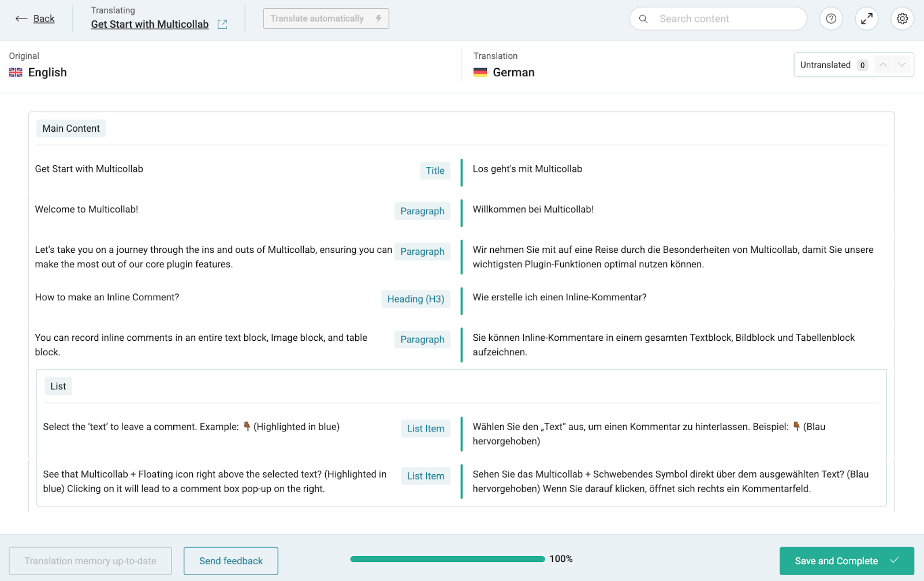The height and width of the screenshot is (581, 924).
Task: Click Translation memory up-to-date button
Action: tap(90, 561)
